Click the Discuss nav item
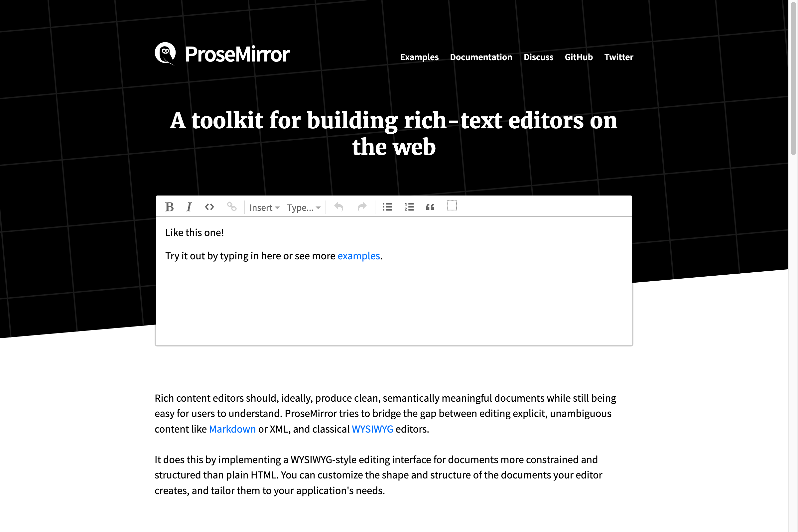This screenshot has height=532, width=798. point(537,57)
